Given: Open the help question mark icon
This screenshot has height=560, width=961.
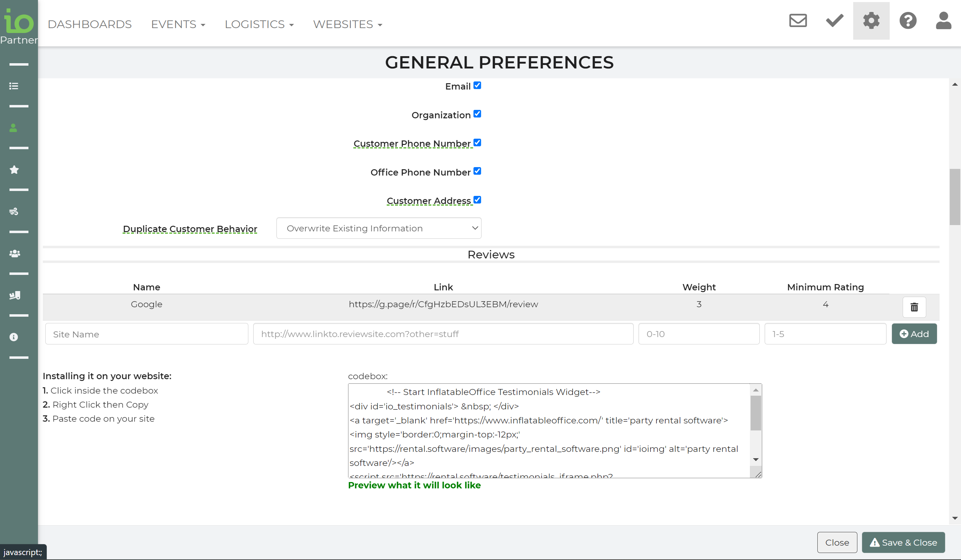Looking at the screenshot, I should pos(908,21).
